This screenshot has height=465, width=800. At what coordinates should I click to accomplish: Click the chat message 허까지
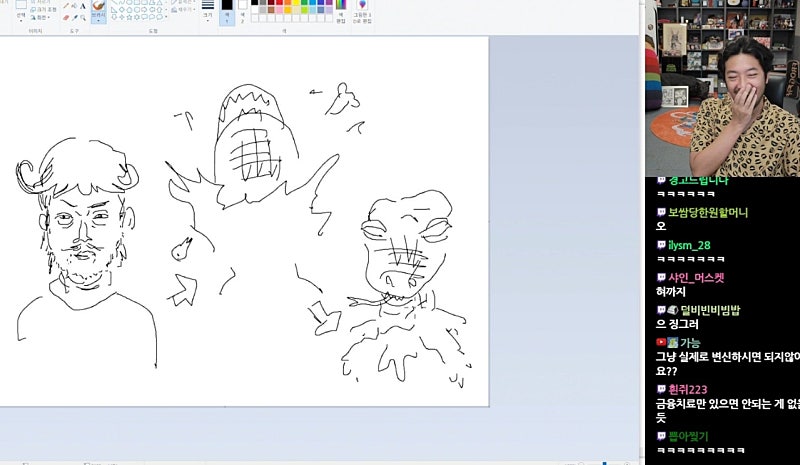670,292
